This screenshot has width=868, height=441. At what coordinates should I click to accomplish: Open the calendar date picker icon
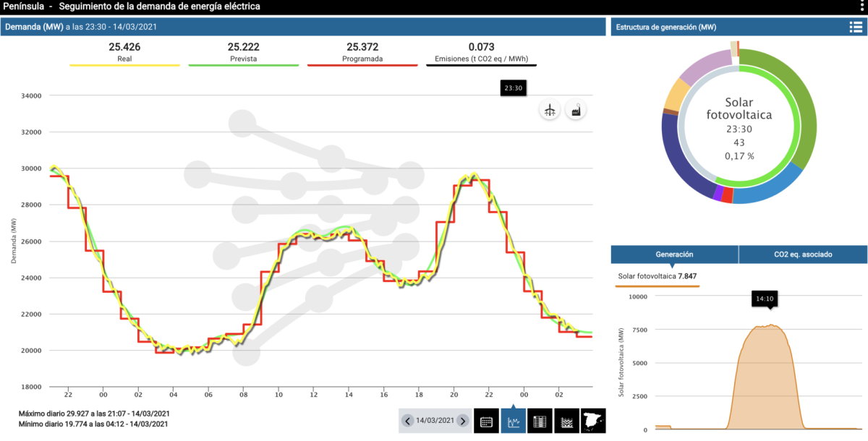(x=486, y=421)
